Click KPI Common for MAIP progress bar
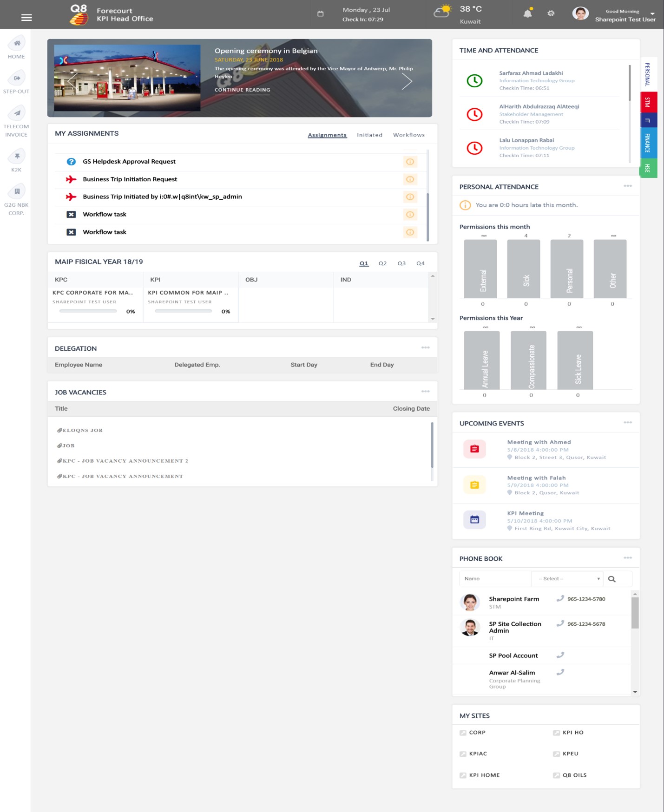The height and width of the screenshot is (812, 664). point(183,311)
